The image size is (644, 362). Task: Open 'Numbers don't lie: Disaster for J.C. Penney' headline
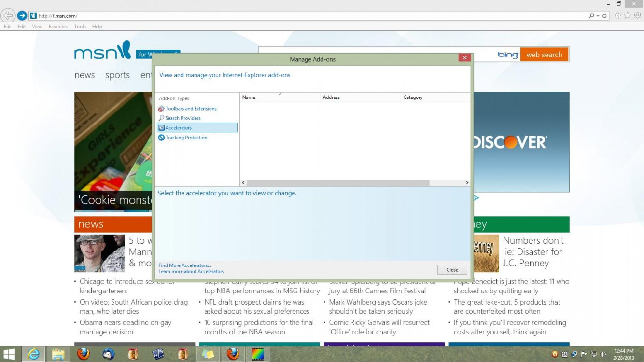(x=533, y=251)
